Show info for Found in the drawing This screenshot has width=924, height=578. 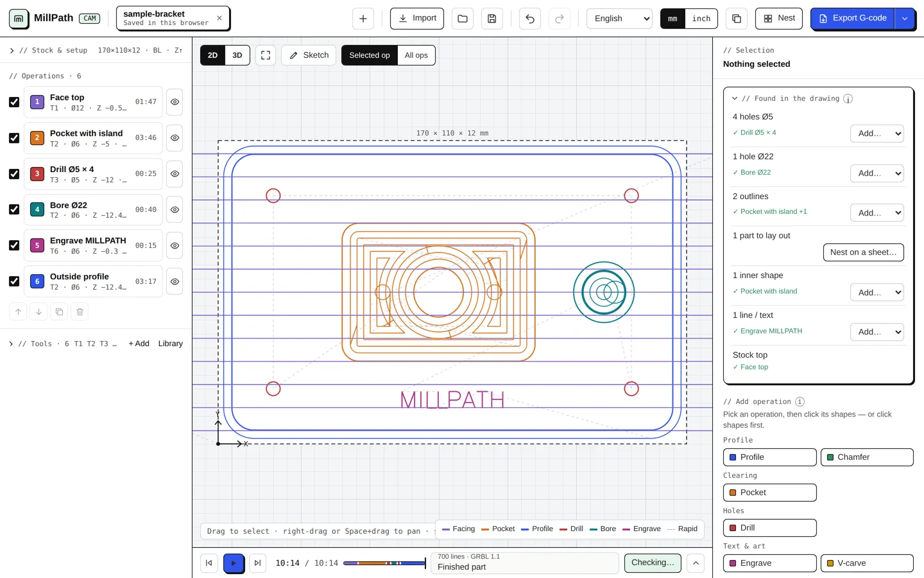pyautogui.click(x=848, y=99)
